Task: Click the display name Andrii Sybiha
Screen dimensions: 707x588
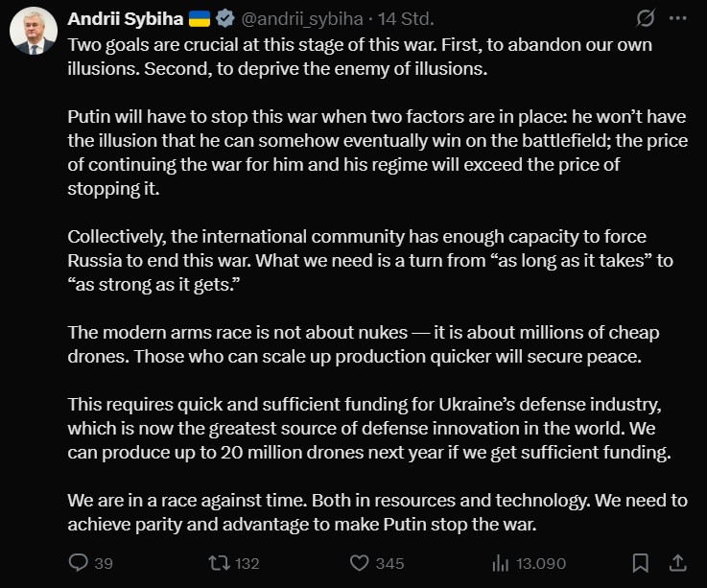Action: (124, 18)
